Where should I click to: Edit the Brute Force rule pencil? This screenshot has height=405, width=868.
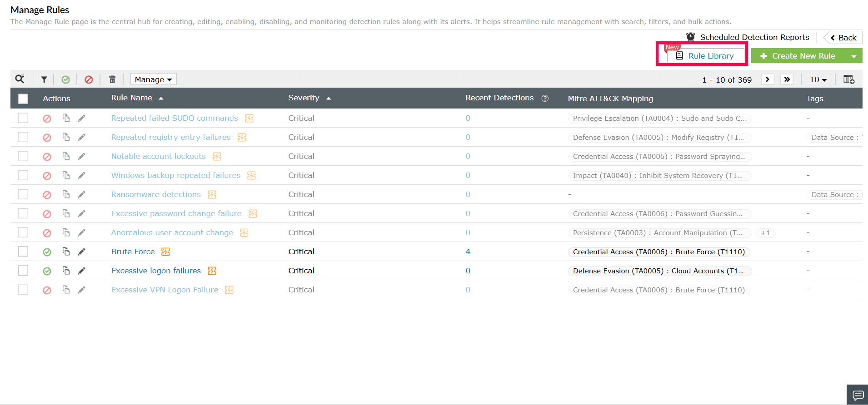point(81,252)
